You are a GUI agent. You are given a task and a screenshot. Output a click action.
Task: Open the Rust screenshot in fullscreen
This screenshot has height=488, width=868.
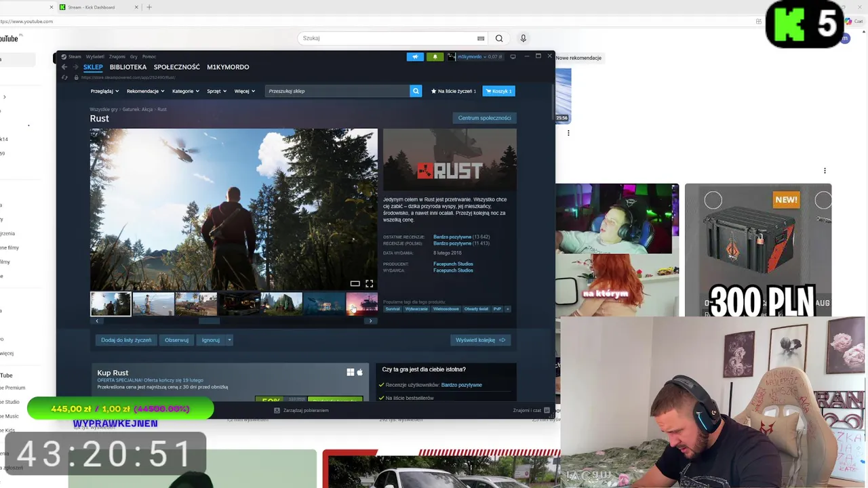(369, 283)
